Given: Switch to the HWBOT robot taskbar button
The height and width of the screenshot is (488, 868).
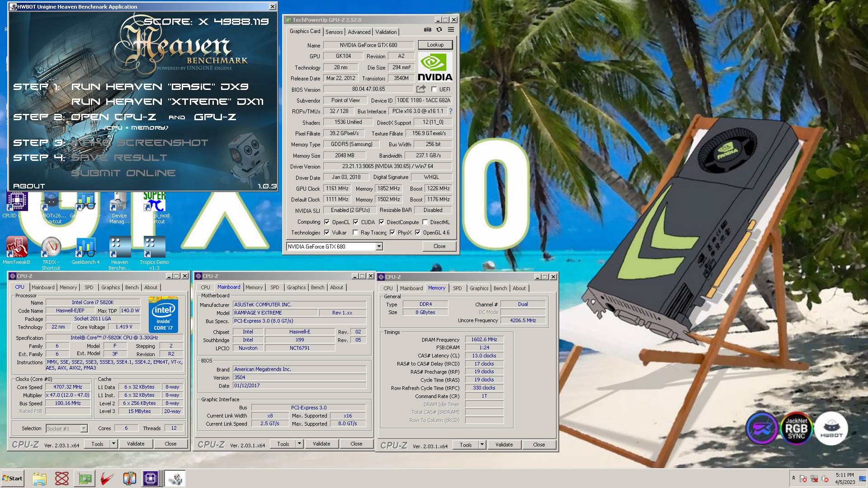Looking at the screenshot, I should click(x=175, y=479).
